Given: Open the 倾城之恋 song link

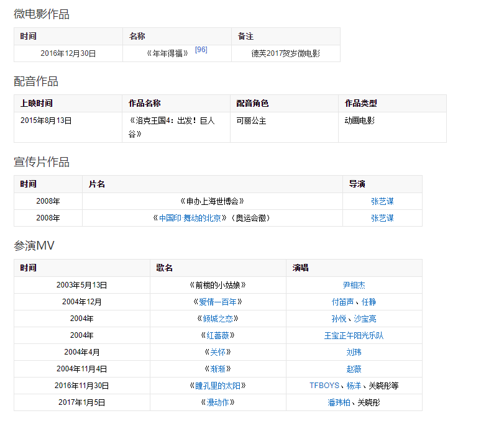Looking at the screenshot, I should click(218, 319).
